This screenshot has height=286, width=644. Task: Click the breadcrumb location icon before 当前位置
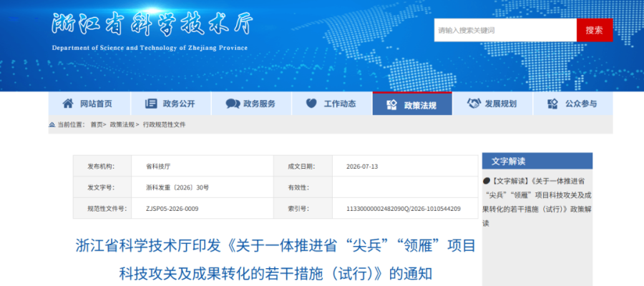[x=52, y=124]
